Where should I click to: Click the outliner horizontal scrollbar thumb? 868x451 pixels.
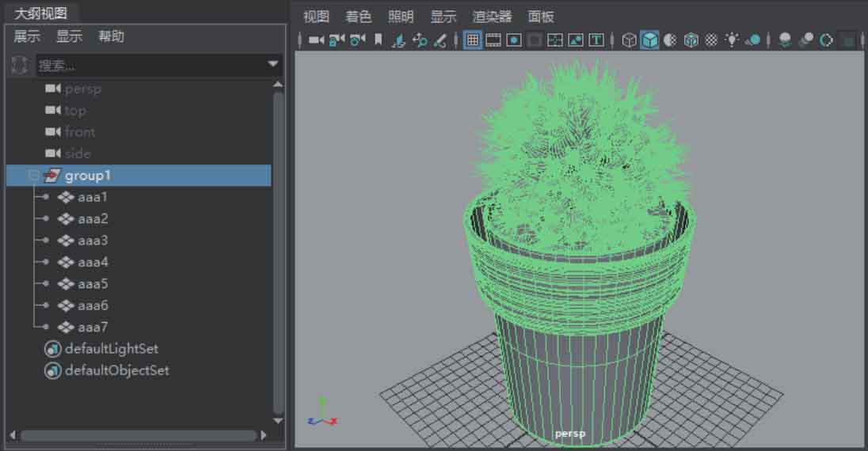(139, 435)
